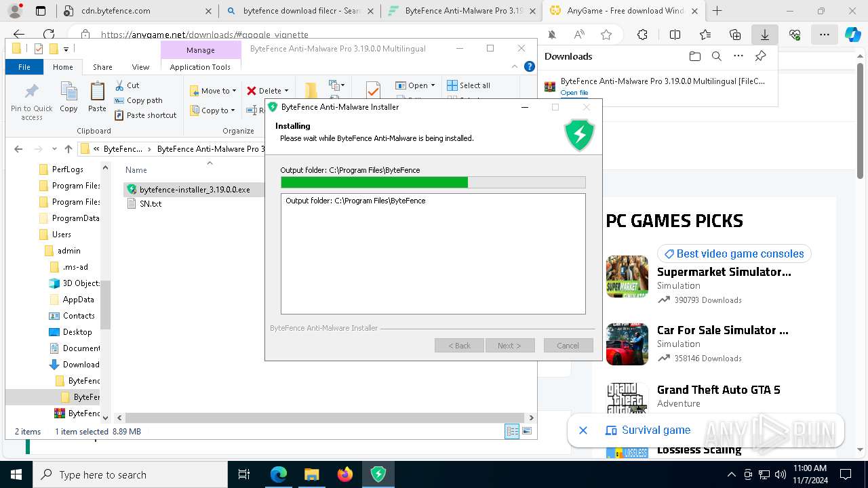Click the Cut scissors icon
Screen dimensions: 868x488
tap(119, 85)
